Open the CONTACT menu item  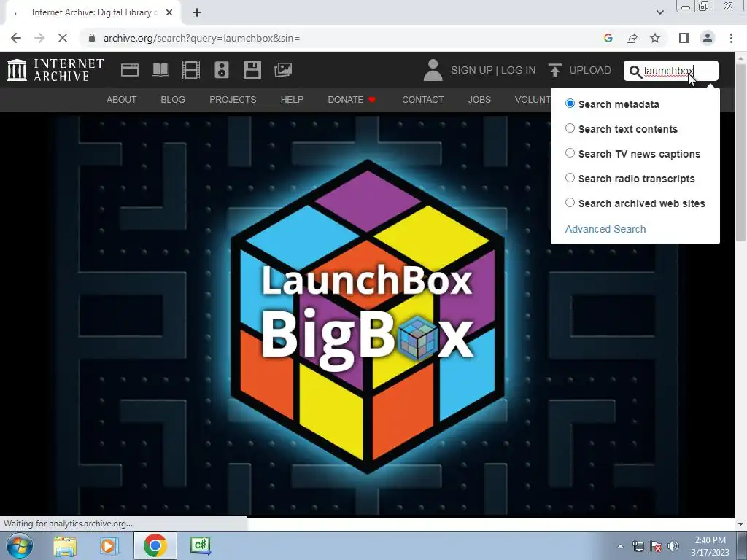[x=422, y=99]
